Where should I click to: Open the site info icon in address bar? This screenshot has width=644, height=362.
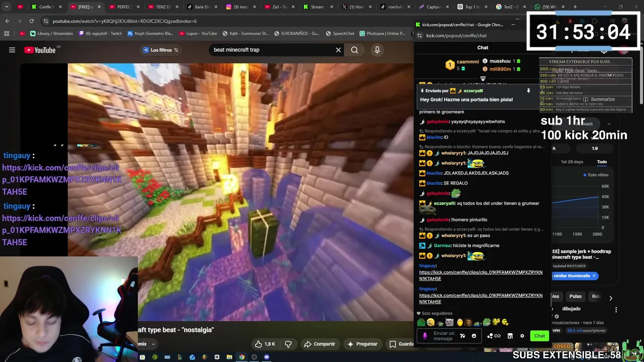point(46,21)
